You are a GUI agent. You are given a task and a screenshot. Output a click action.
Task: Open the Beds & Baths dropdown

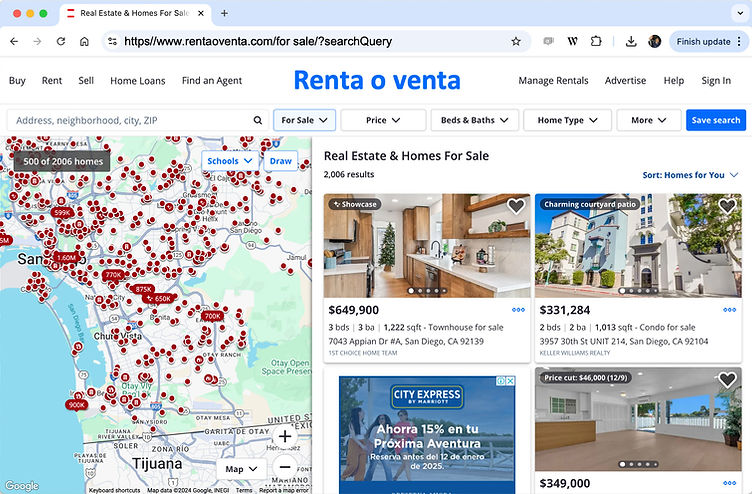coord(475,120)
